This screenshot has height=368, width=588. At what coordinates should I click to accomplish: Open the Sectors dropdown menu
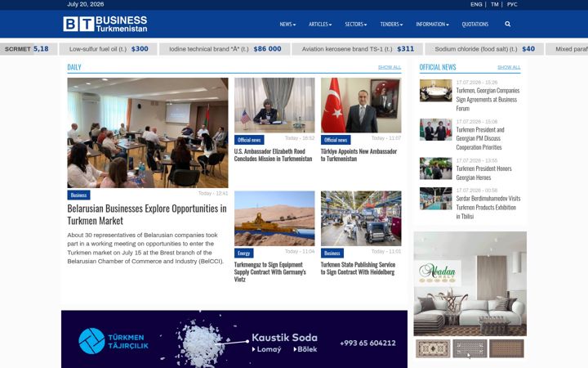coord(355,24)
